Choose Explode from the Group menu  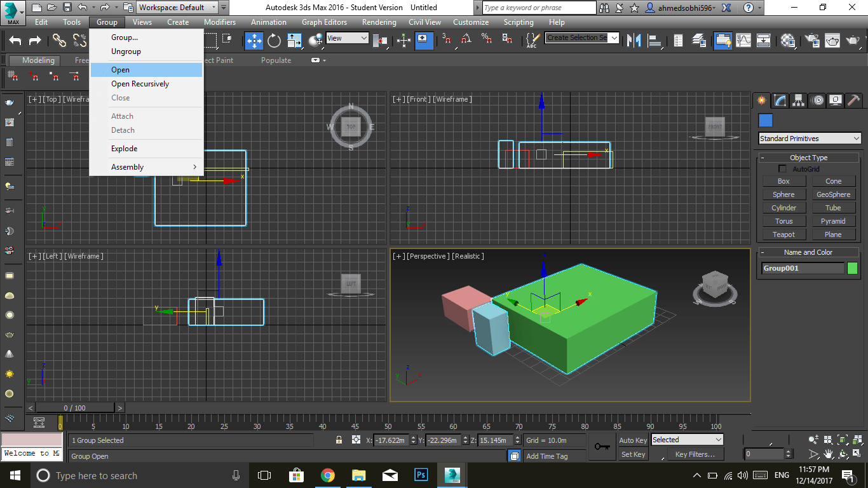125,149
